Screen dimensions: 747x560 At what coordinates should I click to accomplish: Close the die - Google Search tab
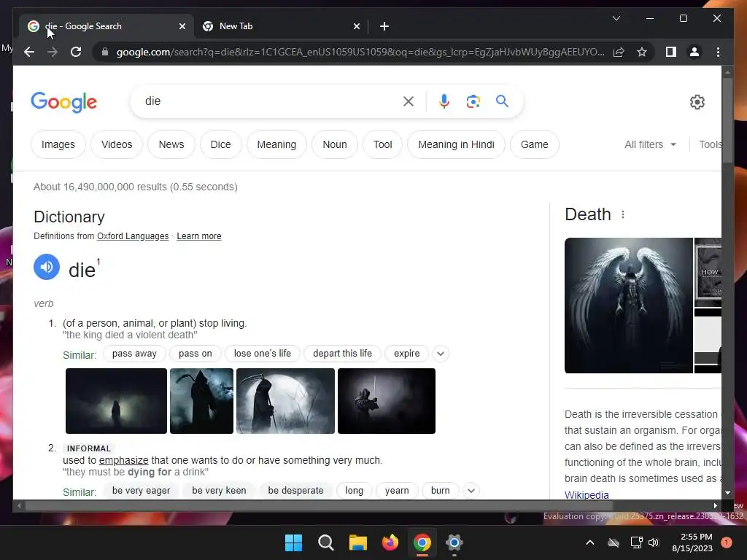click(182, 26)
